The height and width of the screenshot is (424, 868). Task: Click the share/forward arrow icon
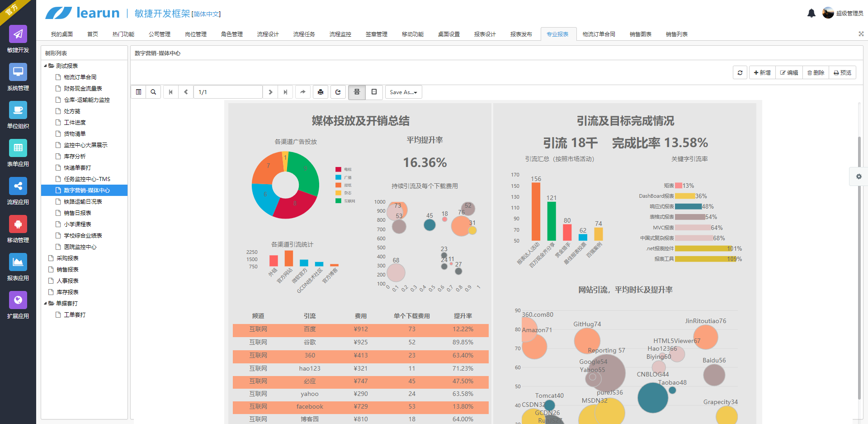303,92
